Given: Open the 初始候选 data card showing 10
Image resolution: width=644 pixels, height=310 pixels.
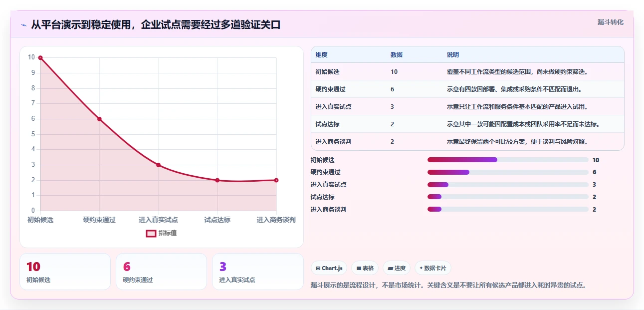Looking at the screenshot, I should [65, 272].
